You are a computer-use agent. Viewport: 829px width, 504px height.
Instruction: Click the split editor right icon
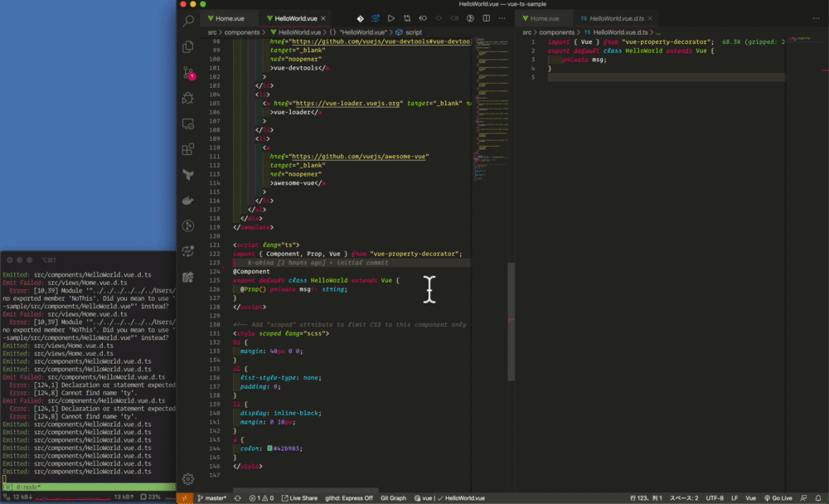tap(487, 18)
